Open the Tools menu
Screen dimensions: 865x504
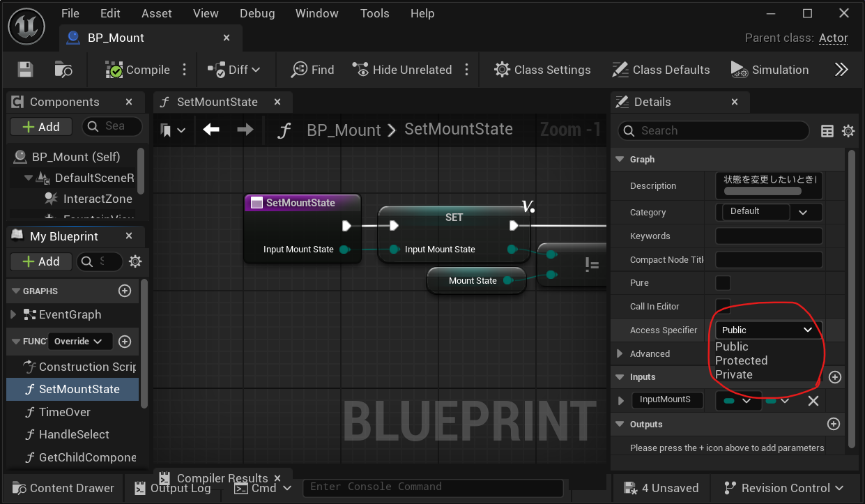[375, 13]
